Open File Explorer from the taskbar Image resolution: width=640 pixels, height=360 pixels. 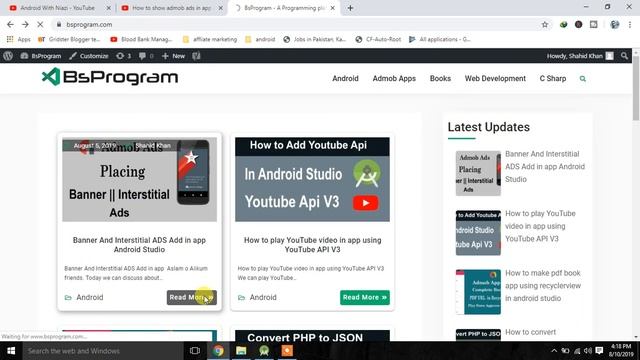point(241,351)
